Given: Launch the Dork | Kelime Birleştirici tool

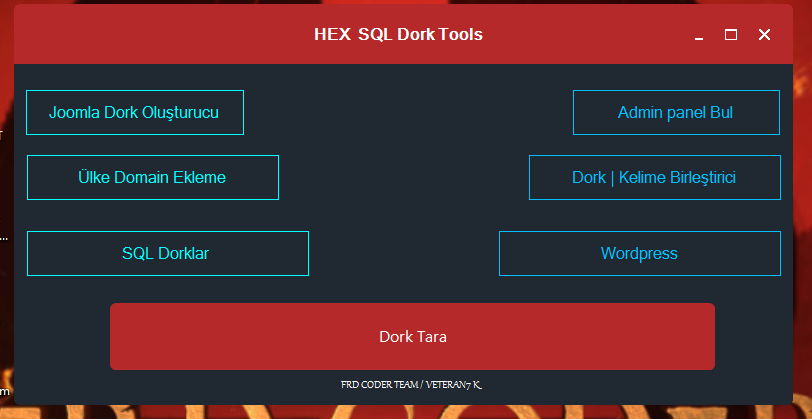Looking at the screenshot, I should click(x=654, y=177).
